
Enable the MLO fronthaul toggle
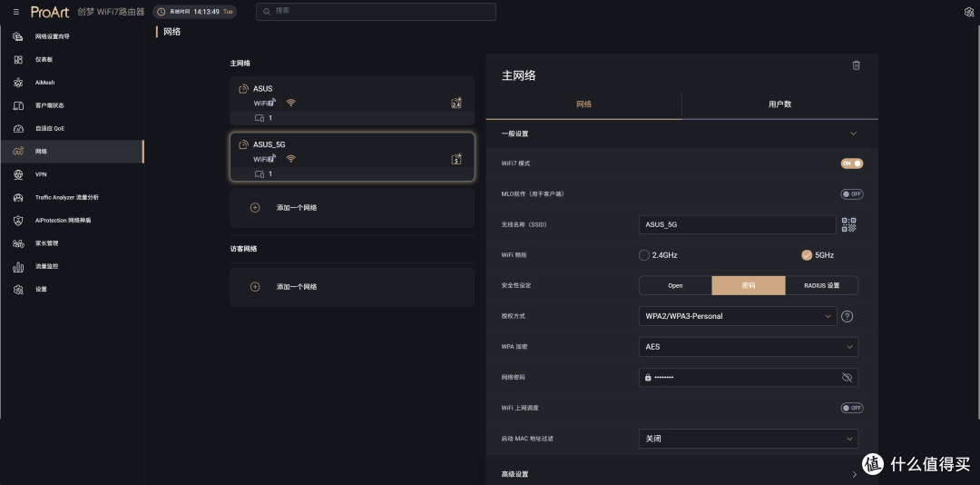pyautogui.click(x=852, y=194)
